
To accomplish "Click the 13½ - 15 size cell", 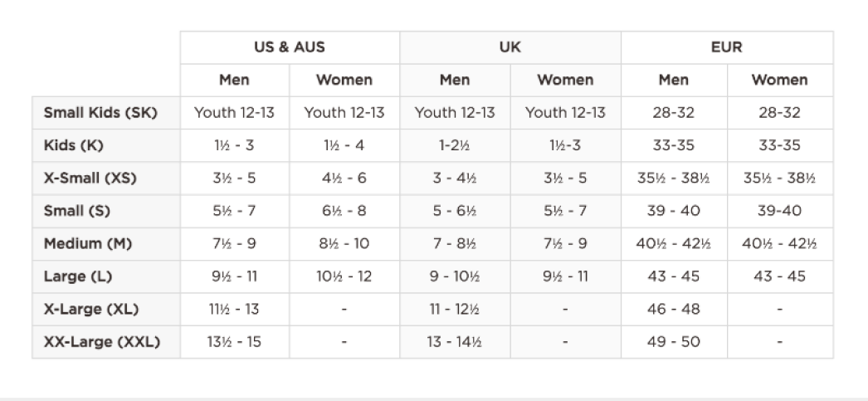I will point(235,341).
